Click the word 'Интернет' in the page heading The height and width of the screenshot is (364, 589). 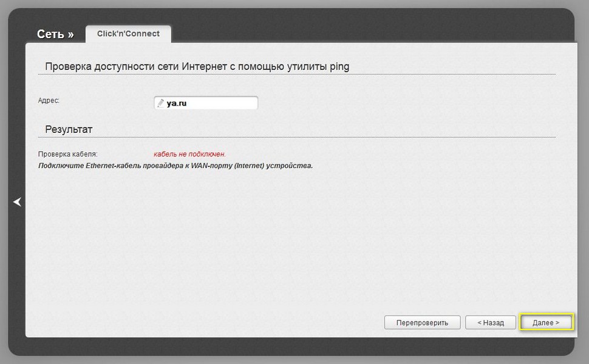point(205,67)
